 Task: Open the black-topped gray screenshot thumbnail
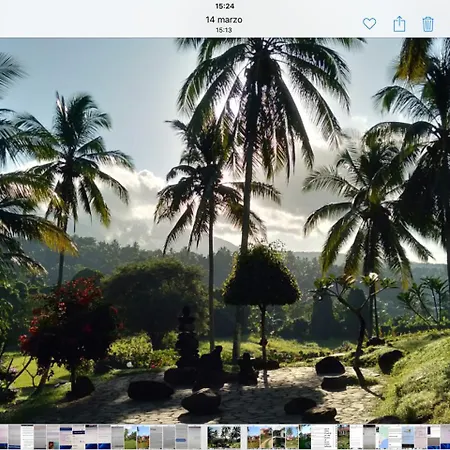[x=369, y=437]
